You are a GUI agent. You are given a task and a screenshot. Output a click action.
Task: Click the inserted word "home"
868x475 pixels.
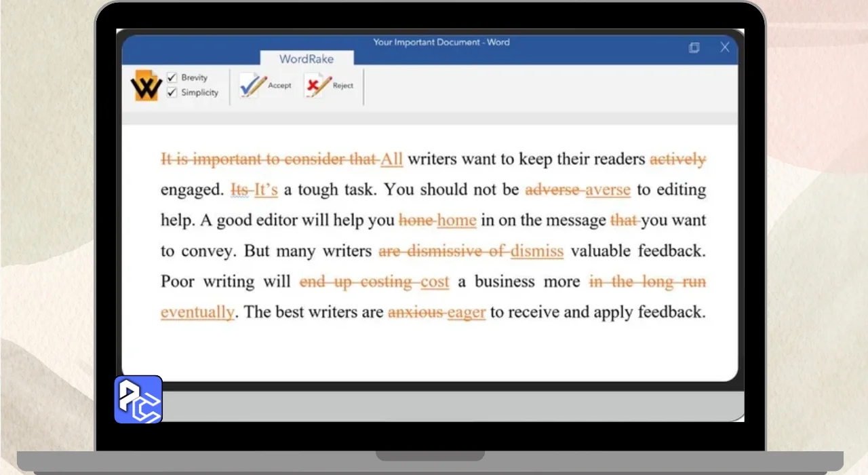click(457, 221)
